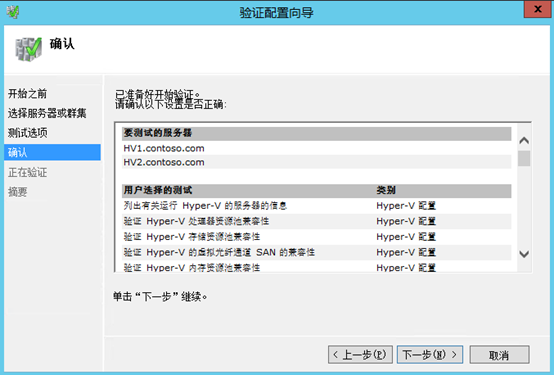Click the 单击"下一步"继续 instruction text
554x375 pixels.
pyautogui.click(x=160, y=297)
